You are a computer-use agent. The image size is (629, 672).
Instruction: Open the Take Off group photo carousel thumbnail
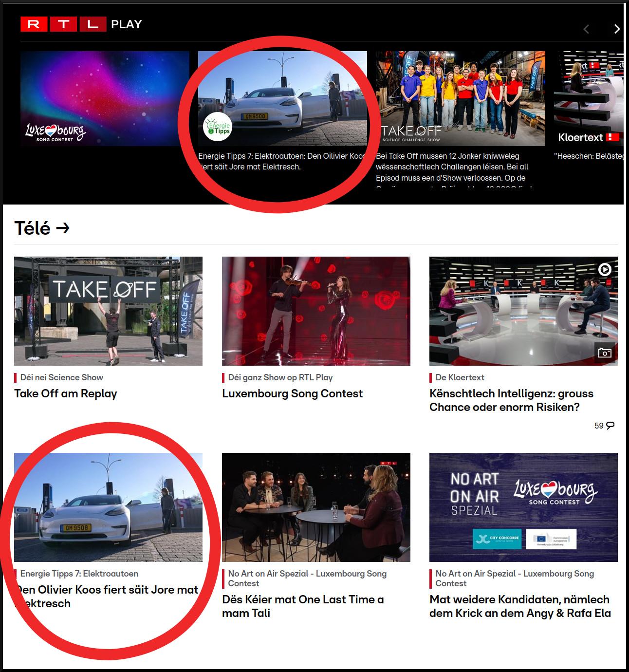tap(460, 98)
